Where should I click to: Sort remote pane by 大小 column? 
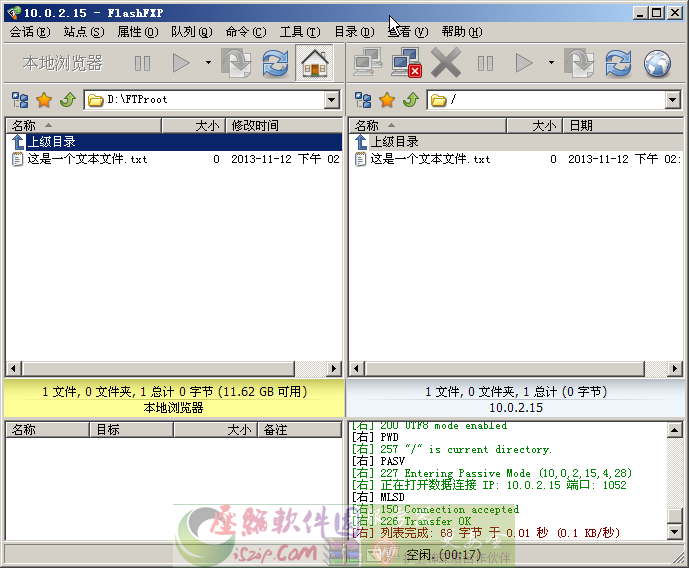(534, 126)
